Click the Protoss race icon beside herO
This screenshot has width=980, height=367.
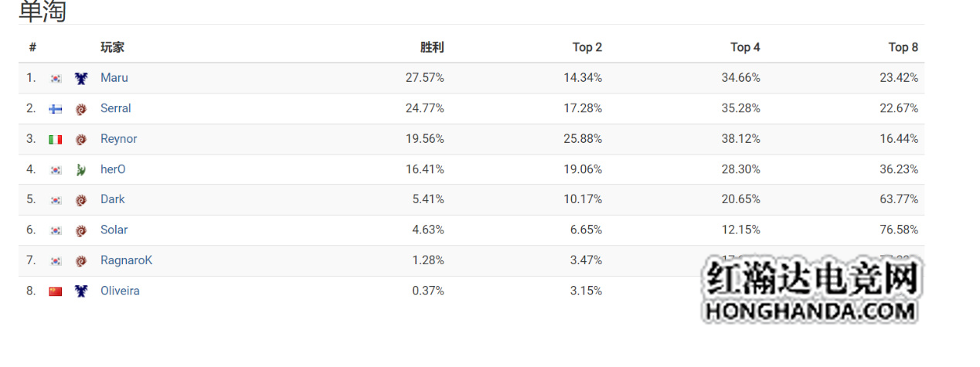[x=80, y=169]
